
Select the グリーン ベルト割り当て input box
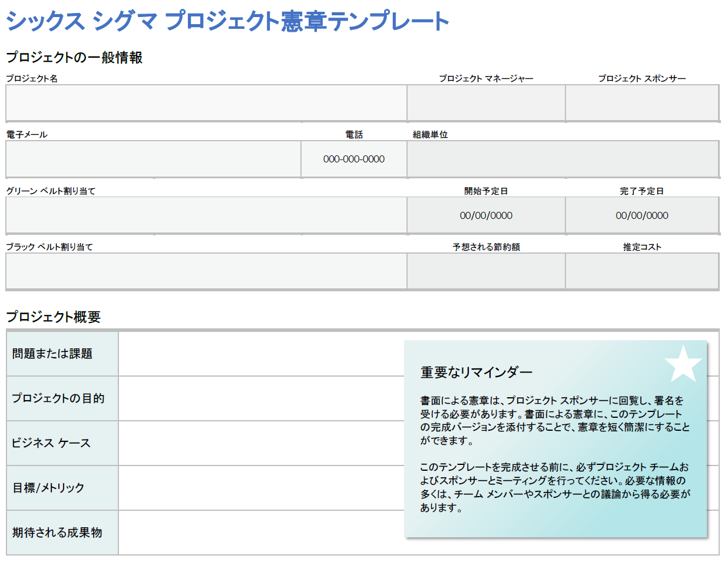point(206,215)
